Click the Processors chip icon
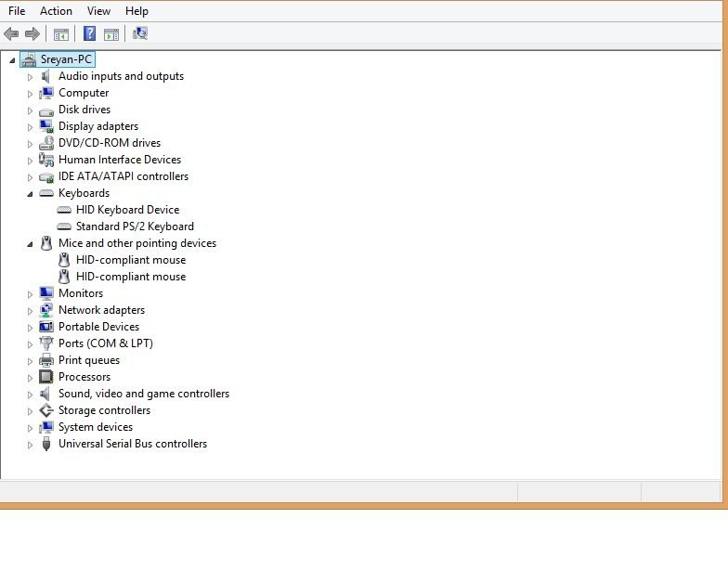Image resolution: width=728 pixels, height=570 pixels. [x=46, y=377]
